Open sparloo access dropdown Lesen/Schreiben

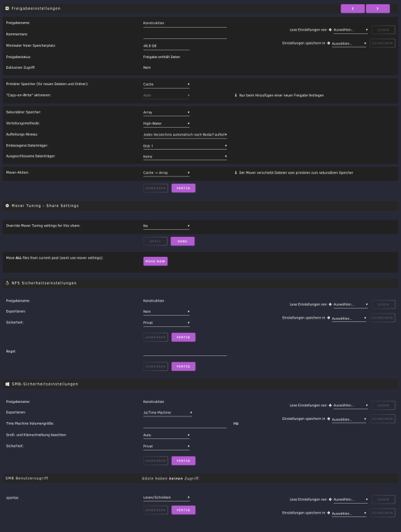(x=166, y=497)
